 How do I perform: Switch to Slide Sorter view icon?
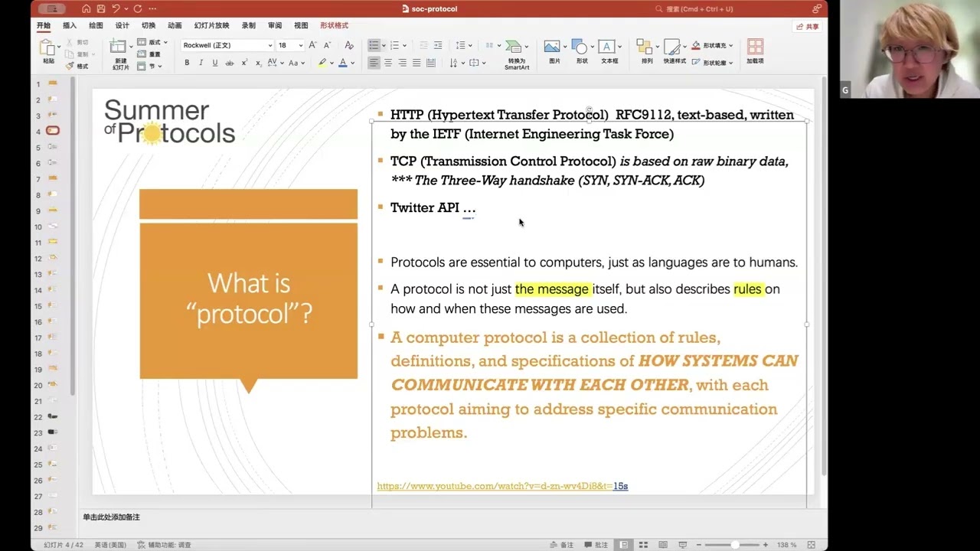click(643, 545)
